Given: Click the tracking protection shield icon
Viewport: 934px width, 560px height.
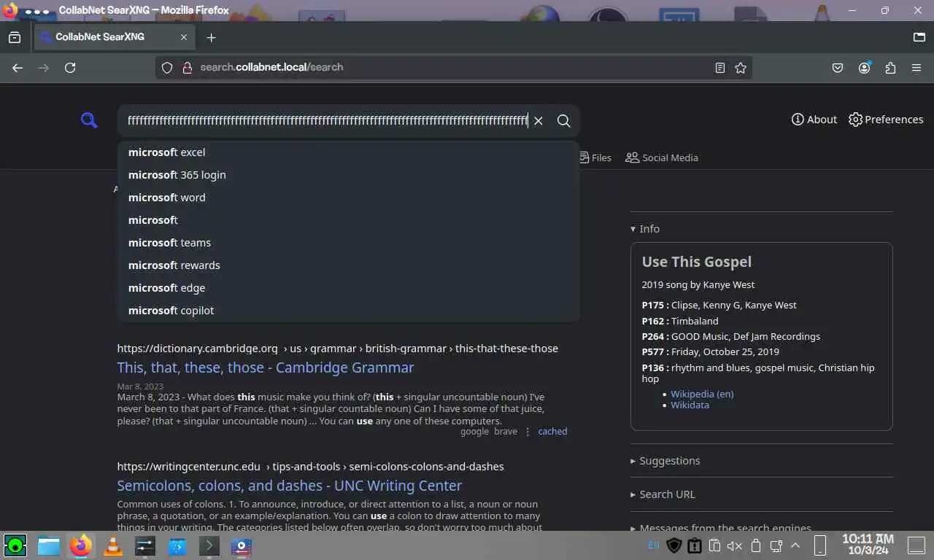Looking at the screenshot, I should pyautogui.click(x=167, y=68).
